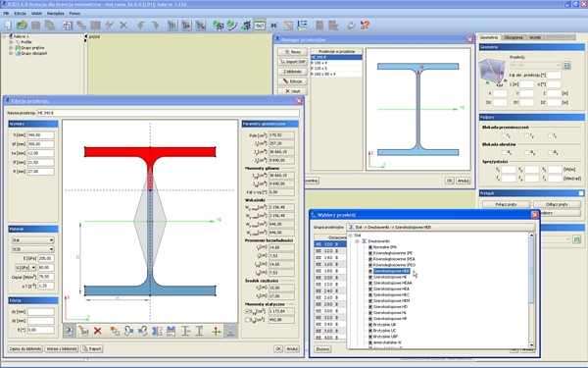The height and width of the screenshot is (368, 588).
Task: Click the import DXF icon in section editor toolbar
Action: point(83,331)
